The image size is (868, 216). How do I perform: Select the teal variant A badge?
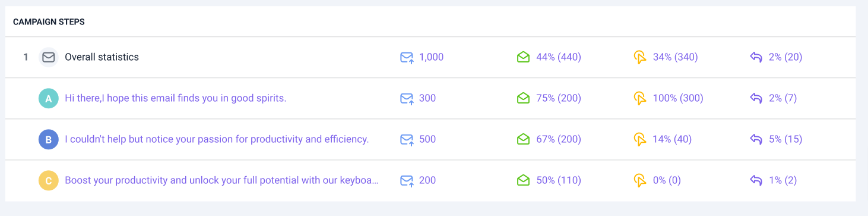pos(49,98)
